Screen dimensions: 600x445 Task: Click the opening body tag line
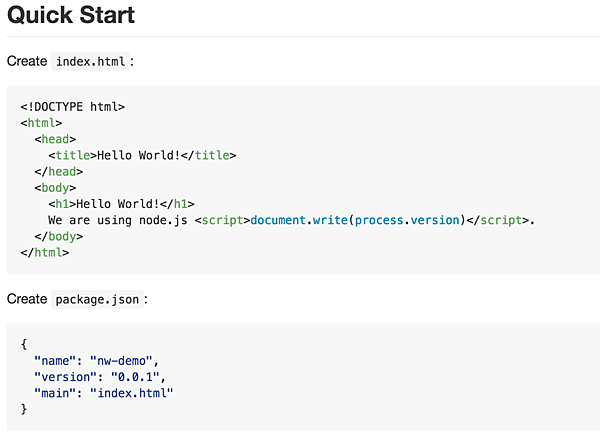pos(55,187)
